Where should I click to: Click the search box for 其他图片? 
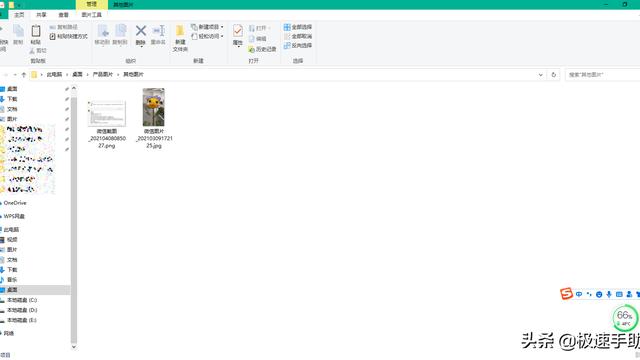coord(602,75)
